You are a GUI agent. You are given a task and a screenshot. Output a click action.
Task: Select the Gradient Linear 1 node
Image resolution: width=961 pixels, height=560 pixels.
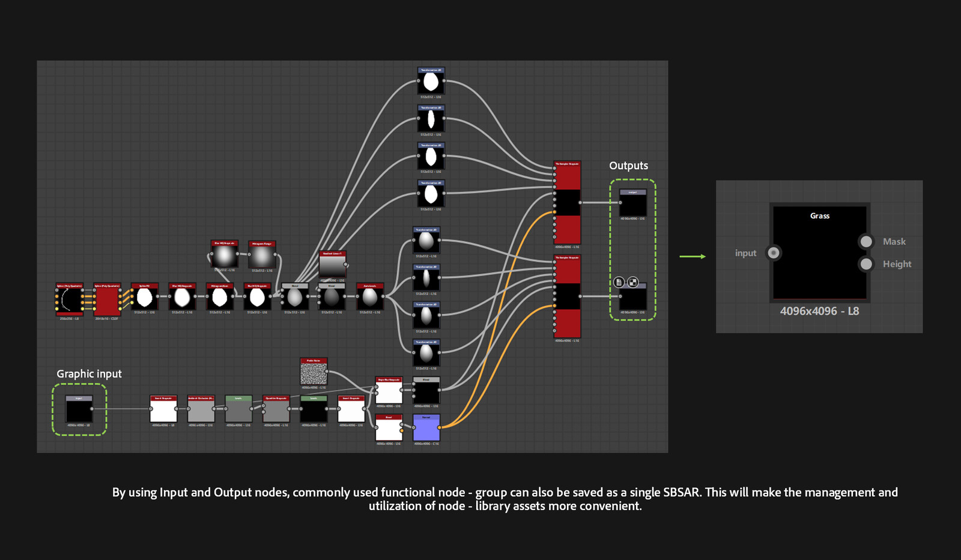(332, 265)
